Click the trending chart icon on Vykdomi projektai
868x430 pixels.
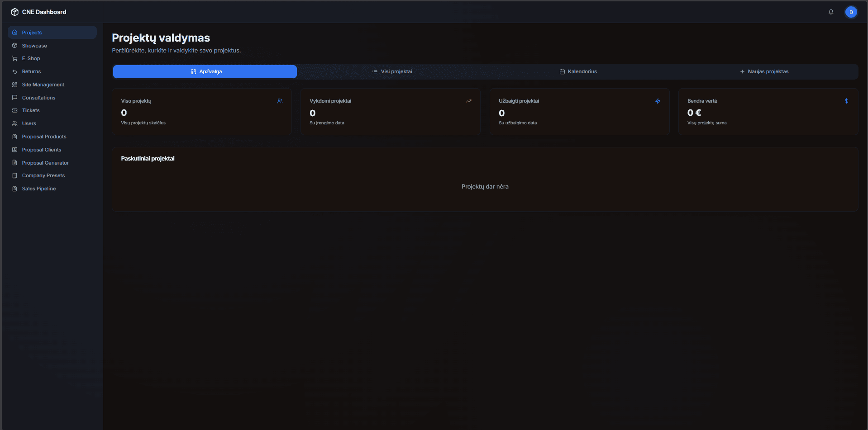468,101
